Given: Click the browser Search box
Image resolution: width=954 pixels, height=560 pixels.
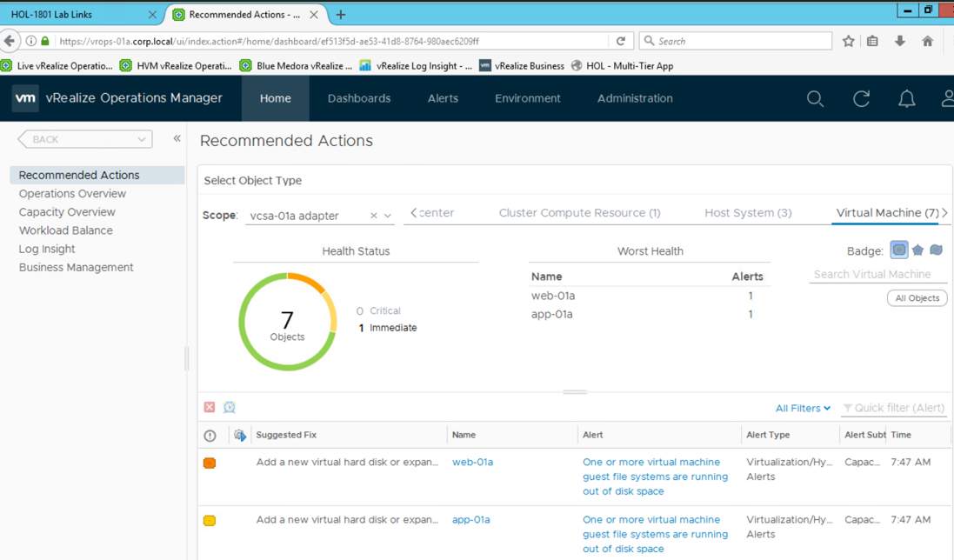Looking at the screenshot, I should pyautogui.click(x=736, y=41).
